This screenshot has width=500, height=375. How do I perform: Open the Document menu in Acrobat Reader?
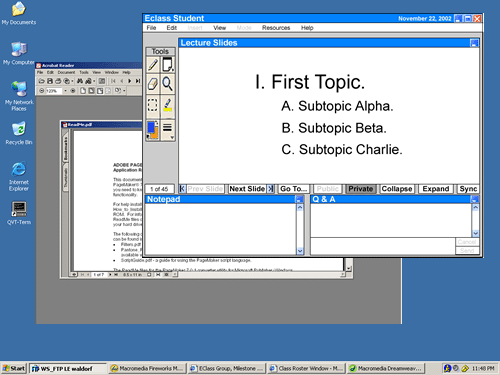pyautogui.click(x=66, y=72)
